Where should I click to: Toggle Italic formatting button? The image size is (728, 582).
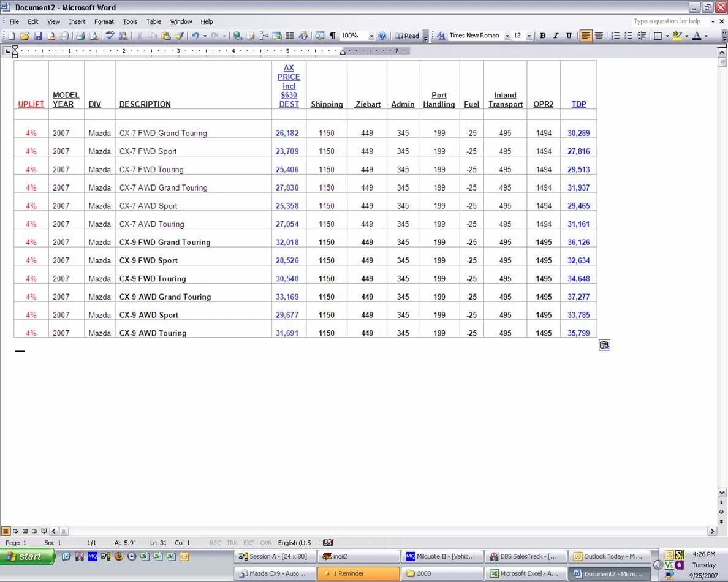coord(556,36)
